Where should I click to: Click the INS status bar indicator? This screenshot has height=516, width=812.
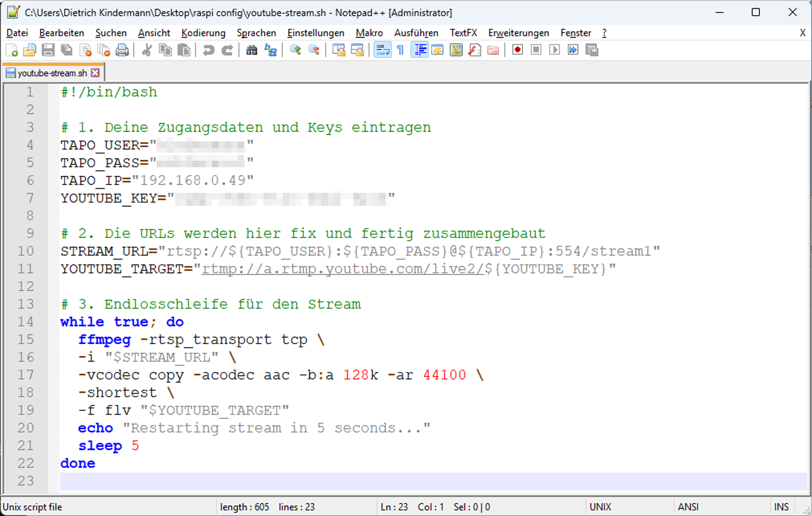(782, 507)
